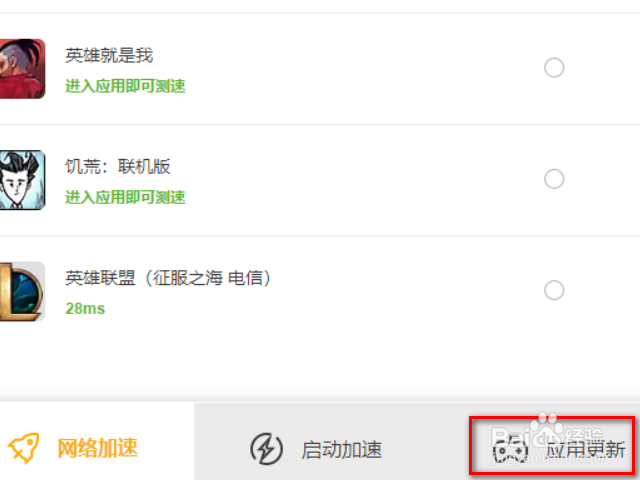Select the radio button for 饥荒：联机版
This screenshot has width=640, height=480.
554,179
